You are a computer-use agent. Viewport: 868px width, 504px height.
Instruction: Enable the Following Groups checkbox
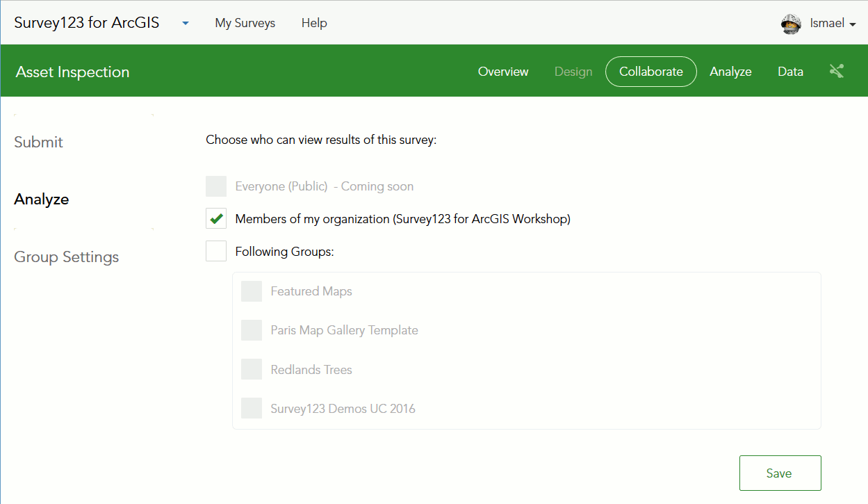point(216,251)
